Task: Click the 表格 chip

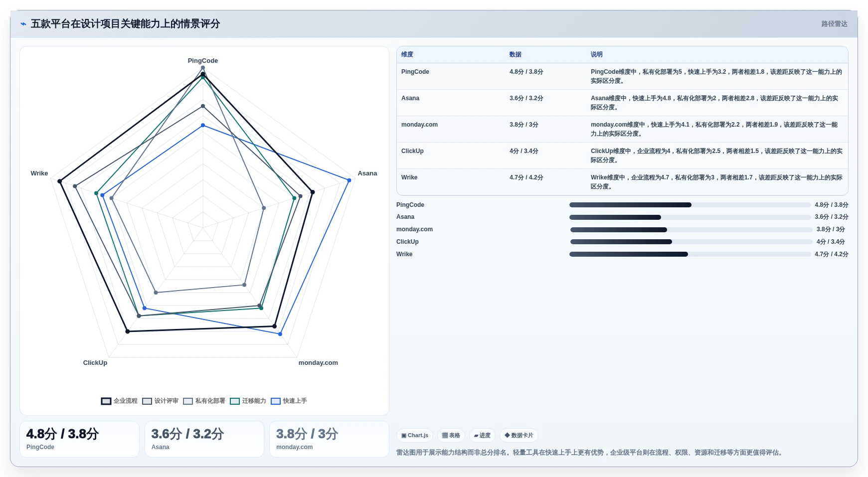Action: pos(451,435)
